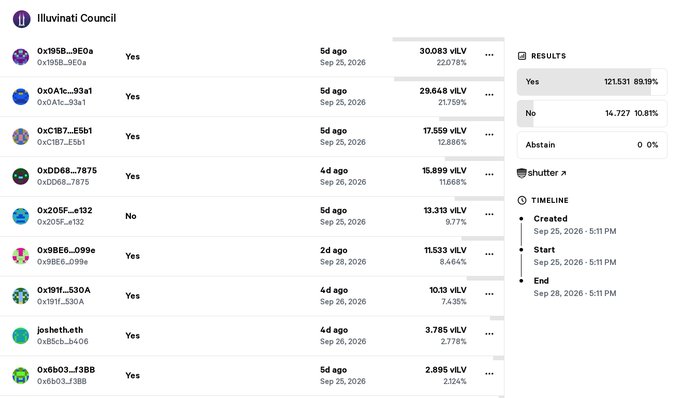Open voter profile 0x191f...530A
Viewport: 680px width, 398px height.
tap(64, 290)
